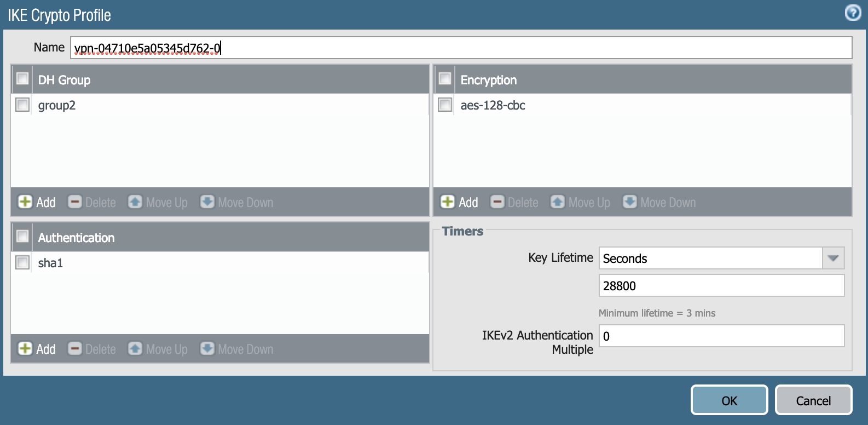Click Add under the DH Group list
868x425 pixels.
pos(37,202)
